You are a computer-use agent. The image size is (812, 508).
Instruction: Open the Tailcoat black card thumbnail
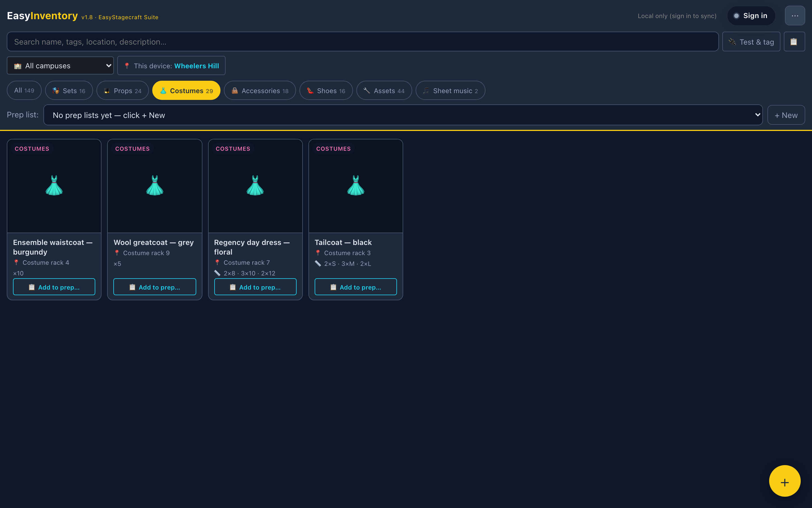(x=356, y=186)
